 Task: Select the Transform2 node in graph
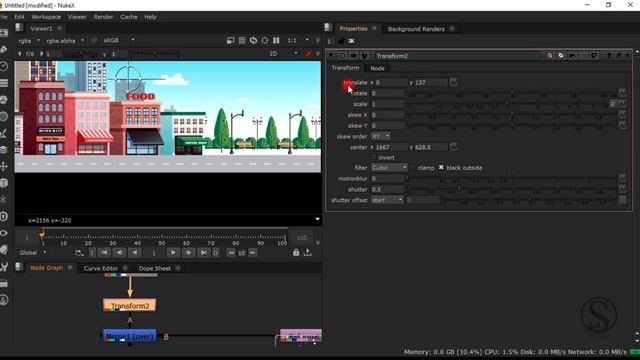pyautogui.click(x=130, y=305)
